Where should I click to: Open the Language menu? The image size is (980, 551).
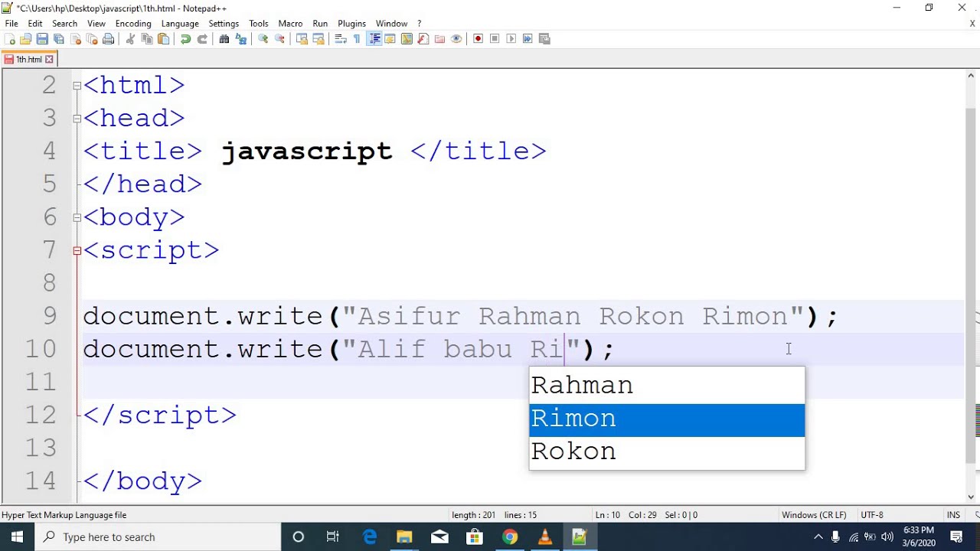(x=180, y=24)
